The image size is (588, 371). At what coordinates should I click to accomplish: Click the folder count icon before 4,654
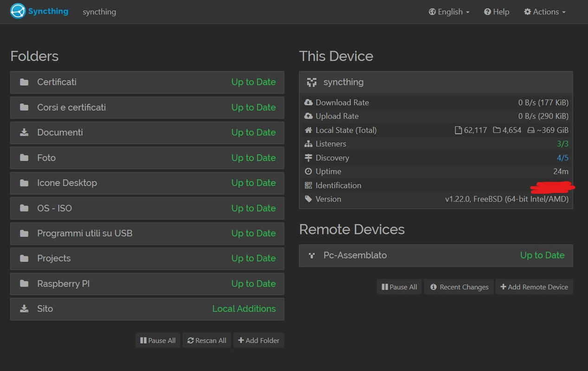497,130
